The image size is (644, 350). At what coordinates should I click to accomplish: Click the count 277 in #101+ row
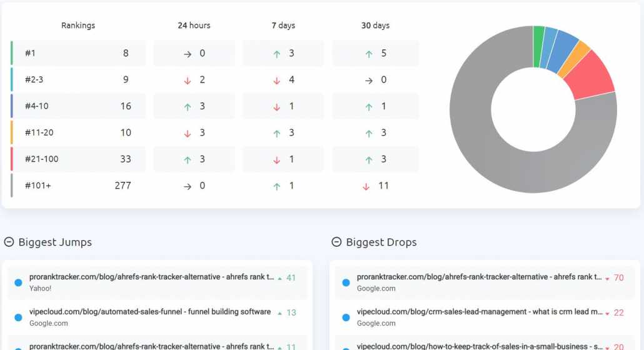[x=123, y=186]
